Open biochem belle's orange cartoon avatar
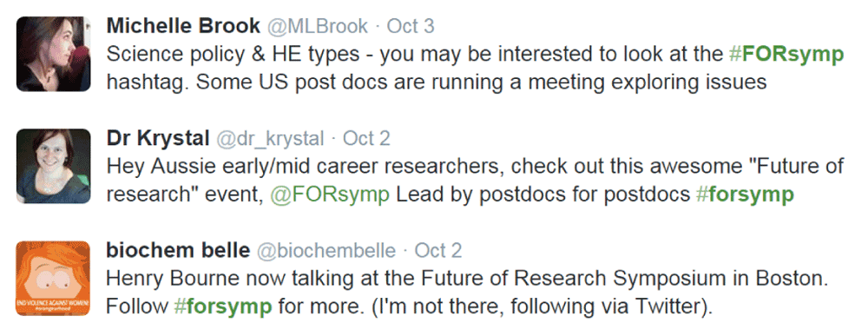Viewport: 868px width, 336px height. pos(54,279)
